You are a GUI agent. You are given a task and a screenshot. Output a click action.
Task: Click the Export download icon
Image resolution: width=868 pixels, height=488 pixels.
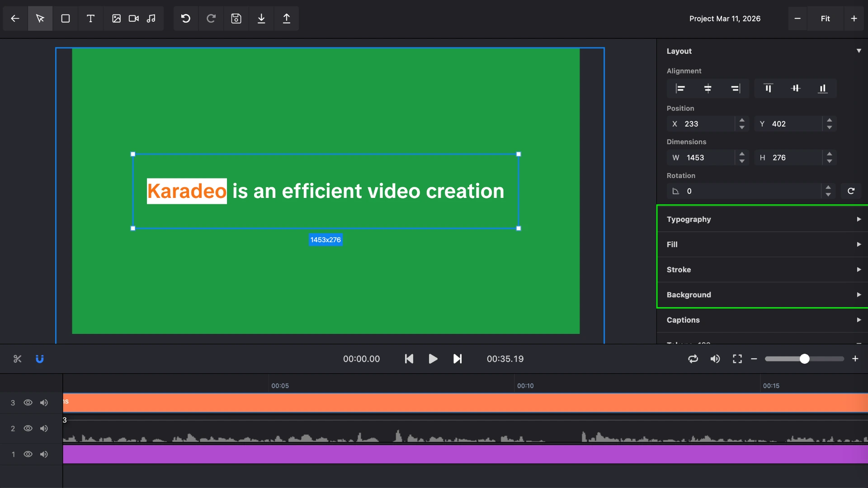pyautogui.click(x=262, y=19)
